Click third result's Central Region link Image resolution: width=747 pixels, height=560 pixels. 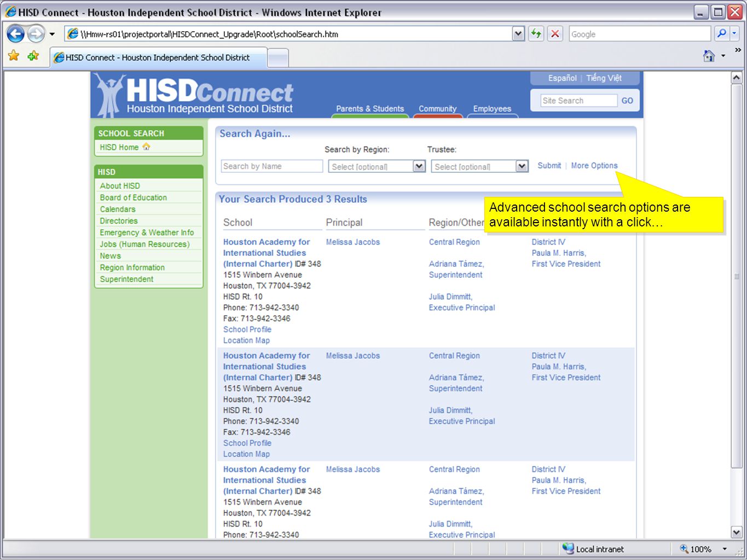point(454,469)
